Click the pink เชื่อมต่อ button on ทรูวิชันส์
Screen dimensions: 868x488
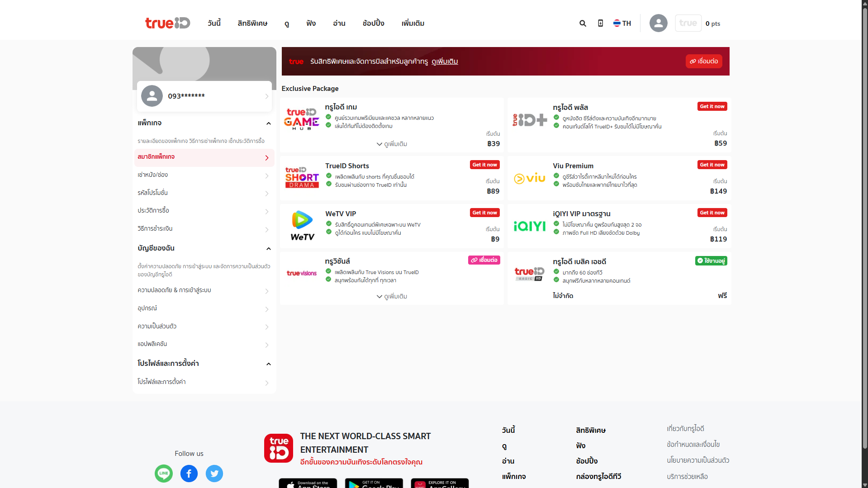click(484, 261)
